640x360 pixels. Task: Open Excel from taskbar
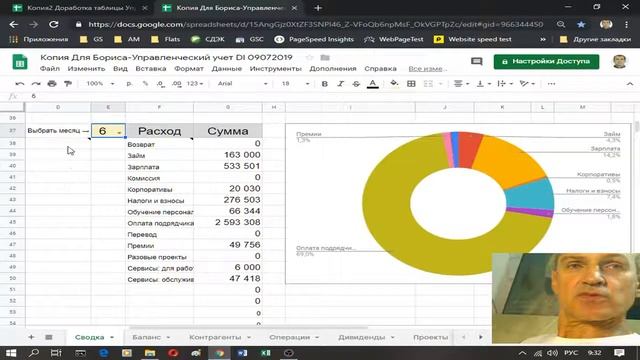266,353
